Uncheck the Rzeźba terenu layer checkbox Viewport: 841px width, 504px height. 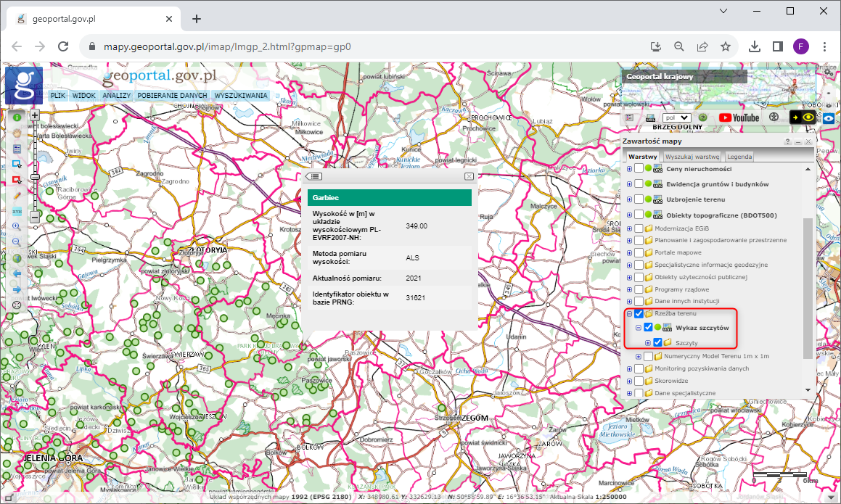pyautogui.click(x=639, y=314)
